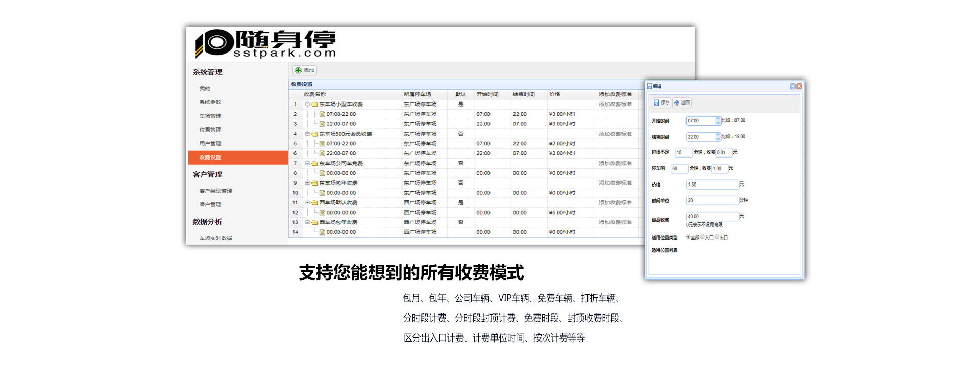Image resolution: width=980 pixels, height=366 pixels.
Task: Open 车场管理 in the sidebar
Action: point(210,116)
